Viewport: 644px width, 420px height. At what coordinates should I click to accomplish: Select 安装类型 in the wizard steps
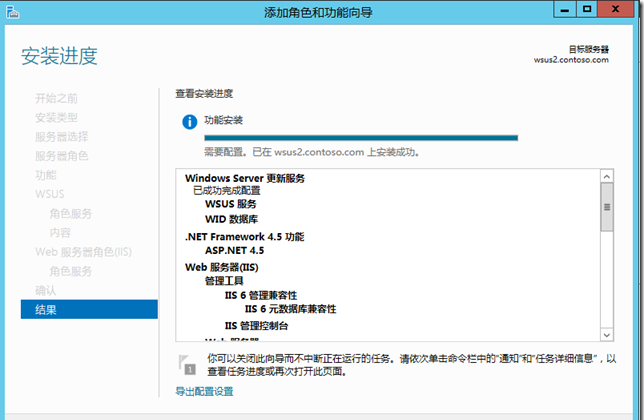(56, 118)
